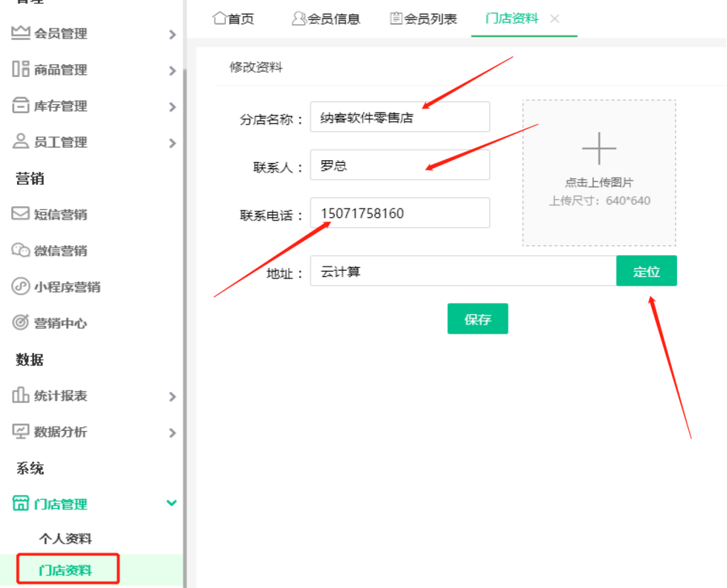Viewport: 727px width, 588px height.
Task: Go to the 首页 tab
Action: click(234, 19)
